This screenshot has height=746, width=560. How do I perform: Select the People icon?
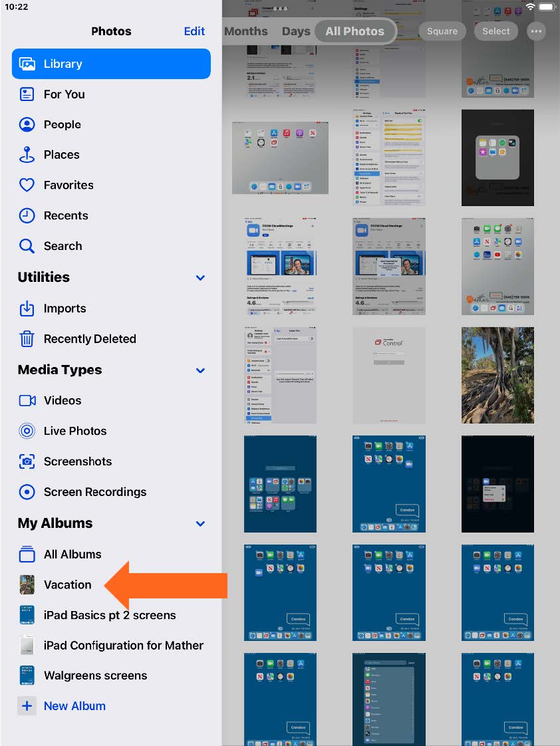point(27,124)
